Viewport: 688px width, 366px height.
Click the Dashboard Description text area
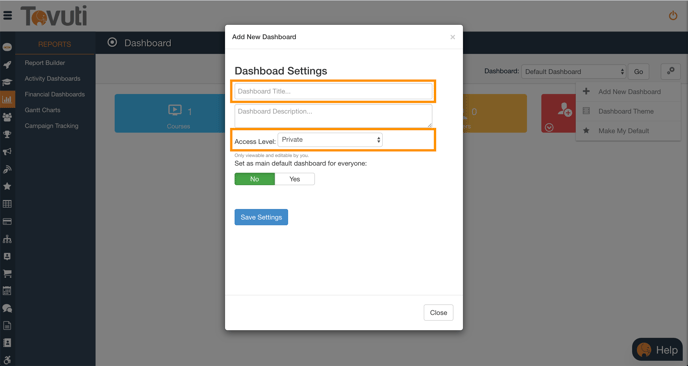pyautogui.click(x=333, y=116)
